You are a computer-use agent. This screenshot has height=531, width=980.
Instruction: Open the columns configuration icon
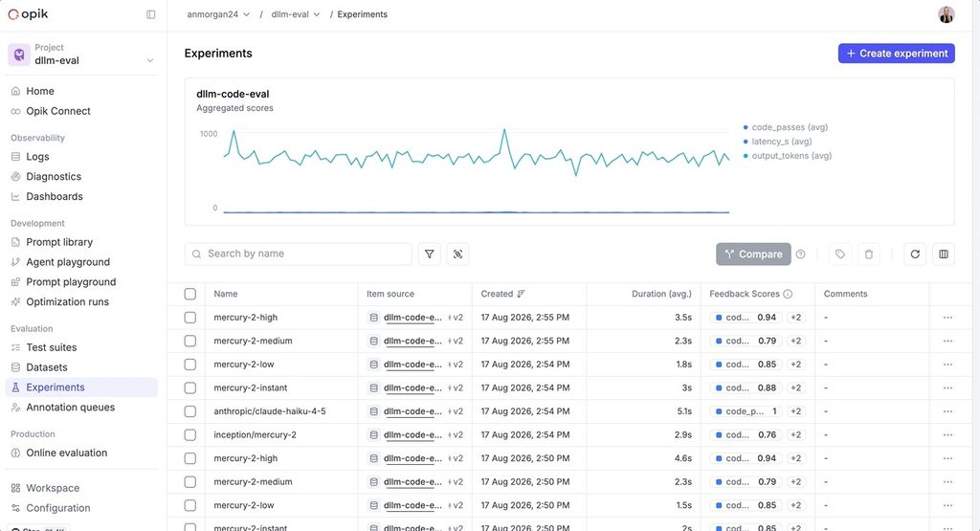(944, 254)
